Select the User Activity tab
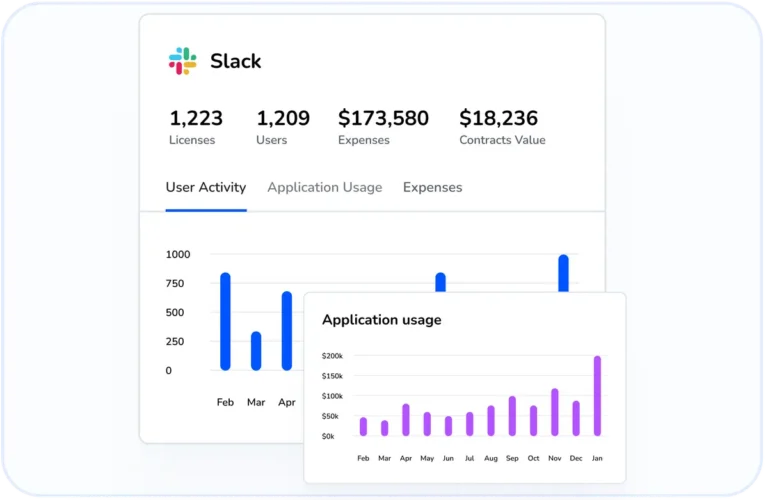Screen dimensions: 768x500 [x=206, y=188]
